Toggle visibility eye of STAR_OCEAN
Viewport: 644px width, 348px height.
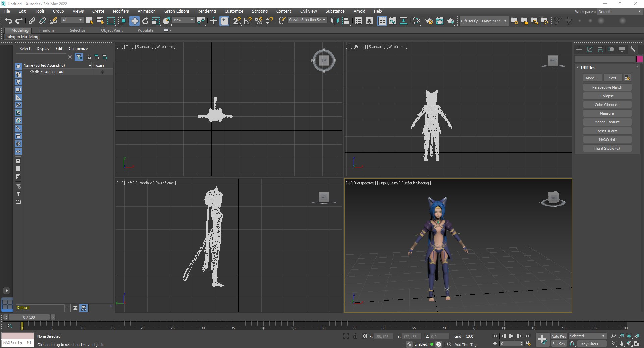(32, 72)
